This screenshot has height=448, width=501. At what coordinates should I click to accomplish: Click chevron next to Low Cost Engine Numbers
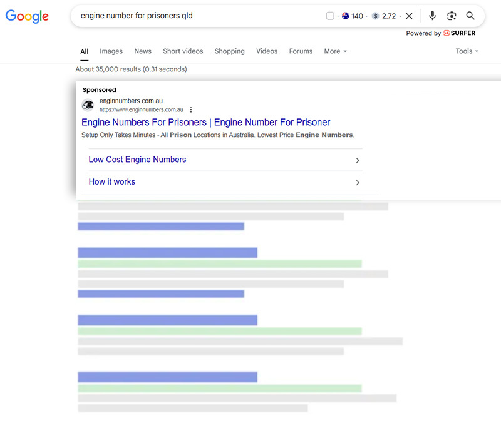point(358,160)
